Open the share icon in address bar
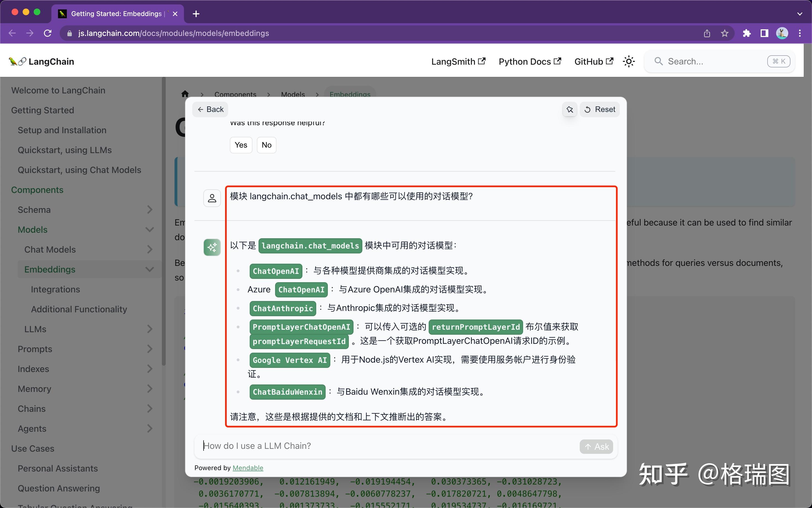Screen dimensions: 812x508 [x=707, y=33]
